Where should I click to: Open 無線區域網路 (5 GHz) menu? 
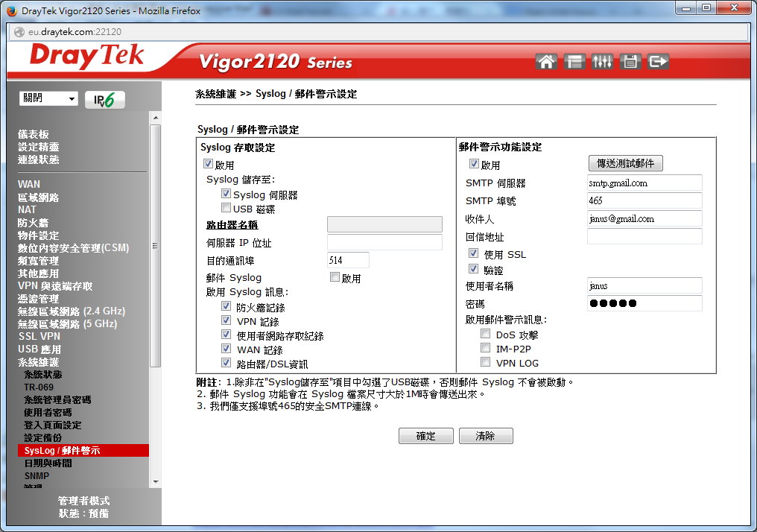point(68,323)
